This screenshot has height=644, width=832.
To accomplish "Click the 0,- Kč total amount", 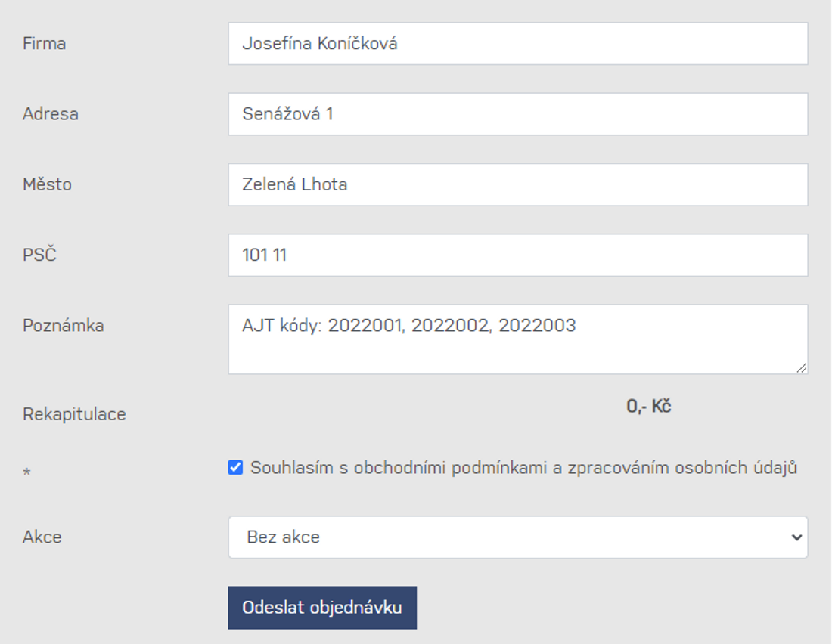I will (x=648, y=407).
